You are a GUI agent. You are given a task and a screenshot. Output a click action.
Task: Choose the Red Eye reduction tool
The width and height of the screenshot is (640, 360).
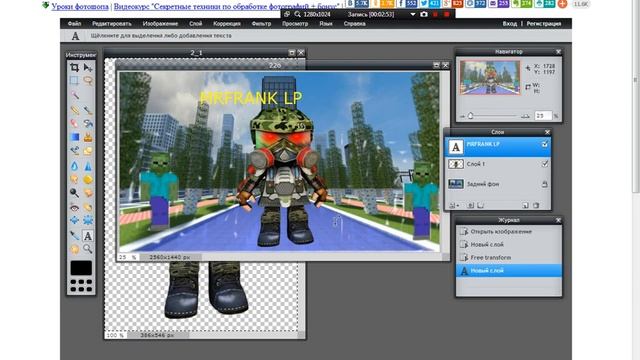pyautogui.click(x=74, y=208)
